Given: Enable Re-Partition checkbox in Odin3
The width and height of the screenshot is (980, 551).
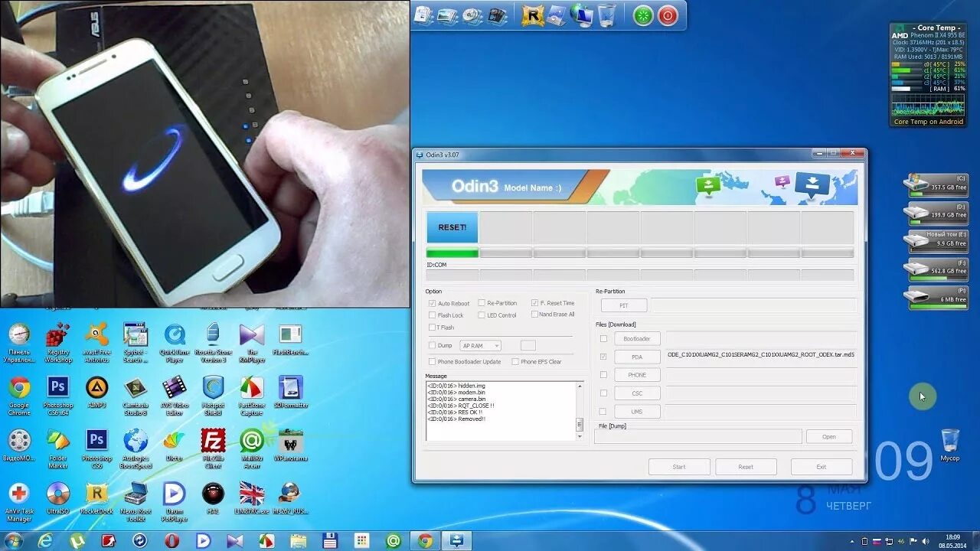Looking at the screenshot, I should point(482,303).
